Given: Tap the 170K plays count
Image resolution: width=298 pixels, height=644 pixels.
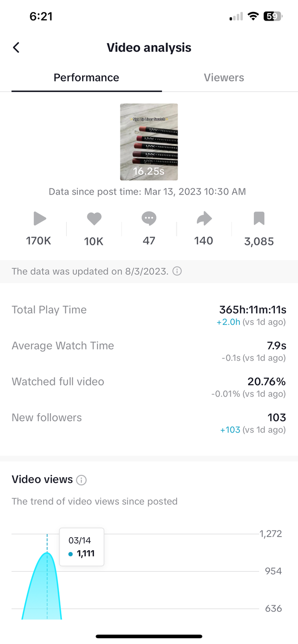Looking at the screenshot, I should pos(38,241).
